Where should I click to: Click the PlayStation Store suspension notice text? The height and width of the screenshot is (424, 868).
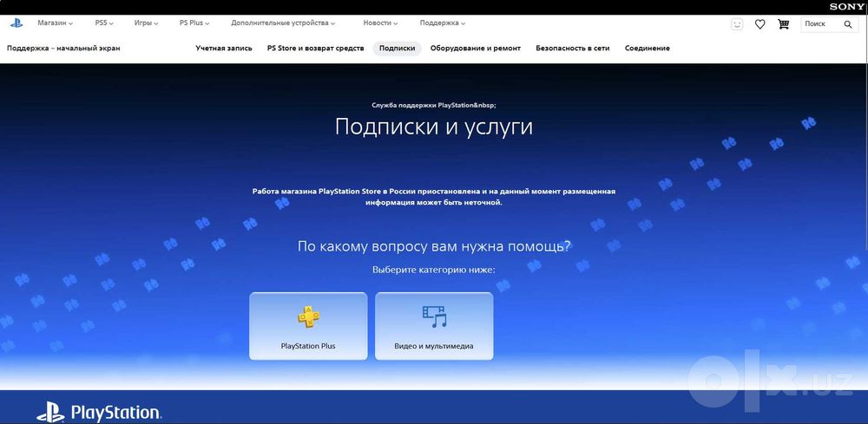pos(434,197)
